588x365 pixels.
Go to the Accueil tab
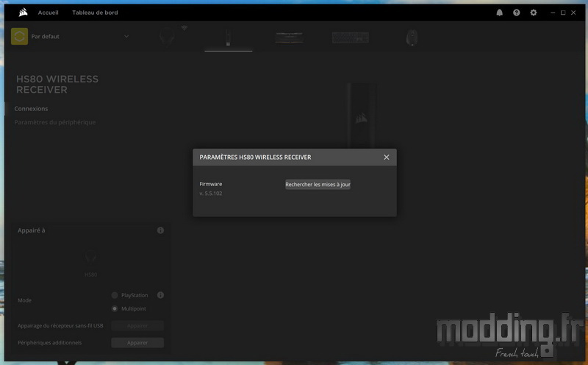click(48, 13)
